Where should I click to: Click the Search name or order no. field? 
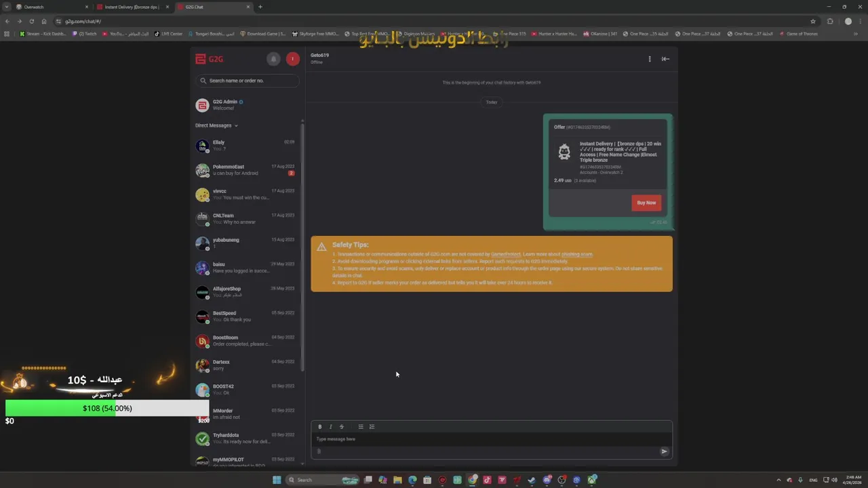(248, 81)
